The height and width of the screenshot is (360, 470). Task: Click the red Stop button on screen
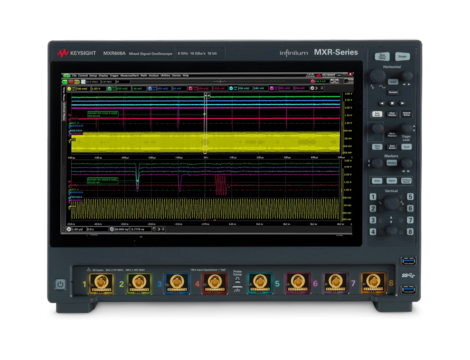[71, 82]
